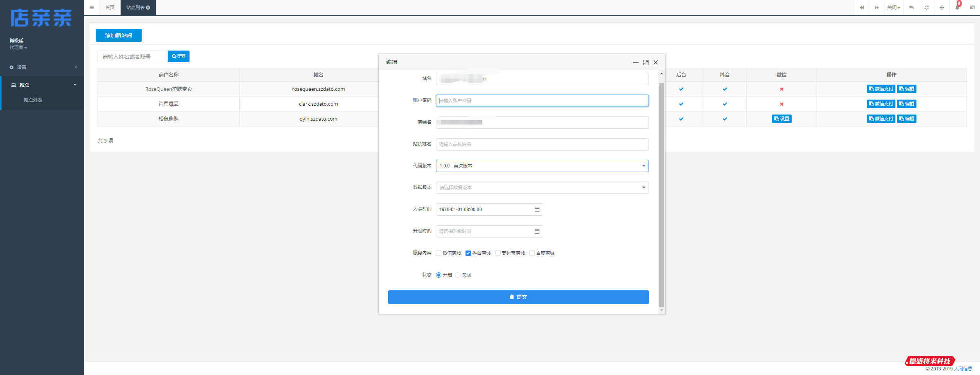This screenshot has width=980, height=375.
Task: Open calendar icon for 升级时间
Action: pyautogui.click(x=537, y=231)
